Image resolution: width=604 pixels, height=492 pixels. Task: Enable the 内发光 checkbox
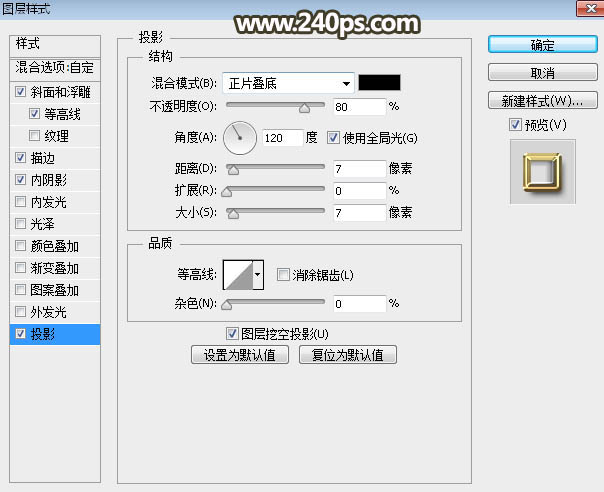pyautogui.click(x=20, y=202)
